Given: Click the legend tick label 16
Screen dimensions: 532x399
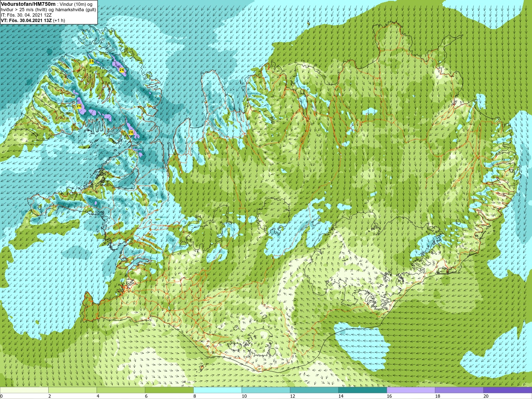Looking at the screenshot, I should click(x=389, y=396).
